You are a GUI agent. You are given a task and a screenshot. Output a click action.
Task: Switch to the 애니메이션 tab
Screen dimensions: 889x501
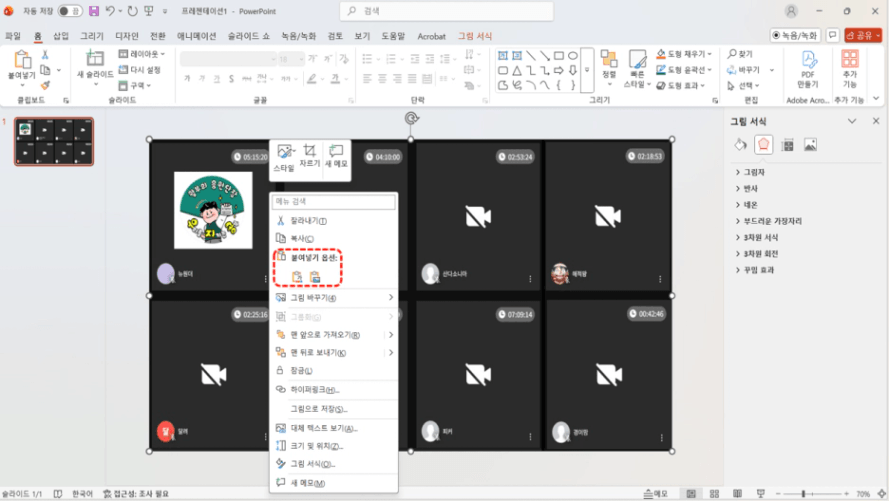[197, 36]
